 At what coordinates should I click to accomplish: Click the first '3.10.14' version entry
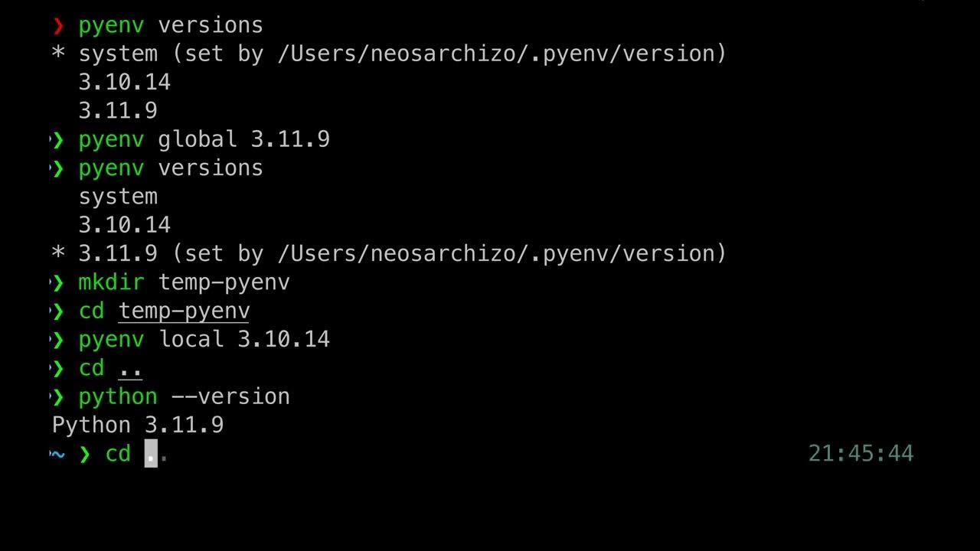tap(124, 83)
